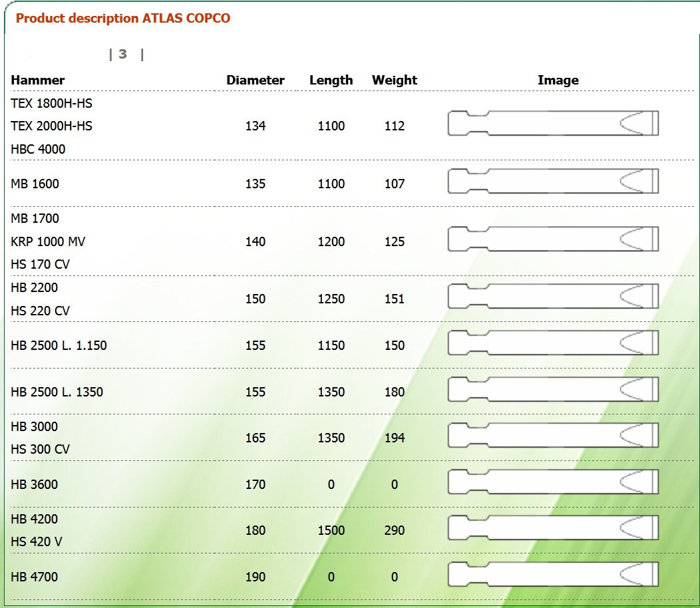Select the weight value 125
Screen dimensions: 700x608
pyautogui.click(x=395, y=241)
